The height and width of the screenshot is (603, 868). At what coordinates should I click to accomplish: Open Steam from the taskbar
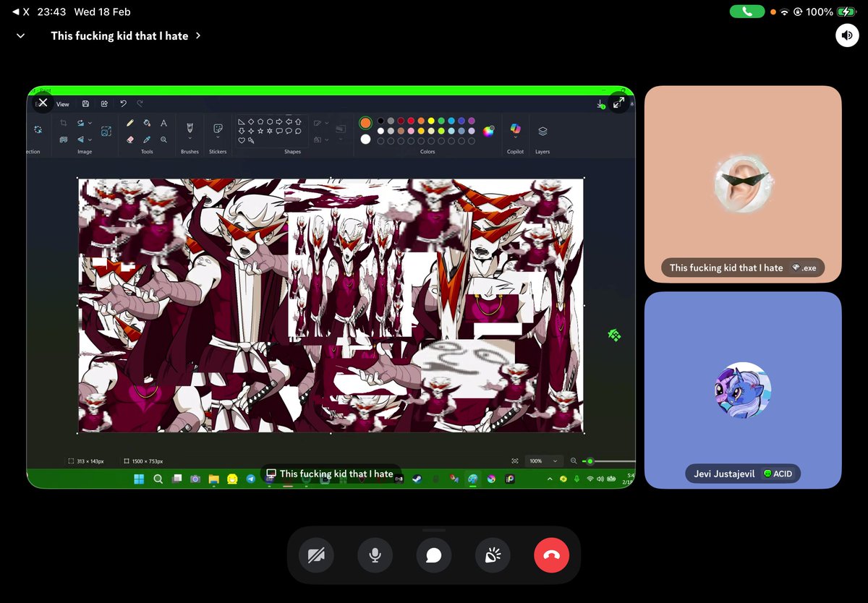(417, 479)
